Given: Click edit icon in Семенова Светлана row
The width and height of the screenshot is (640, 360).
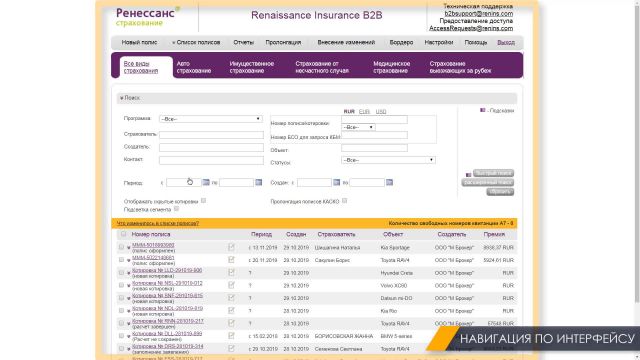Looking at the screenshot, I should (x=231, y=348).
